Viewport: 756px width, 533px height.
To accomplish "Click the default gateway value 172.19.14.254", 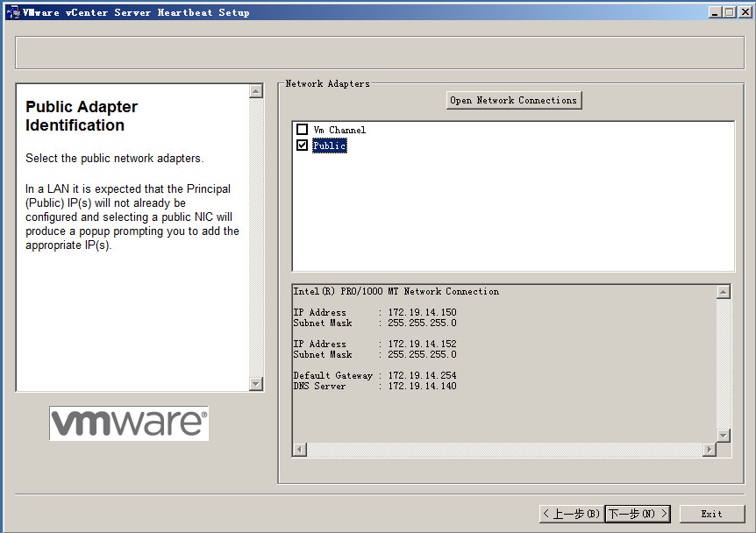I will point(422,375).
